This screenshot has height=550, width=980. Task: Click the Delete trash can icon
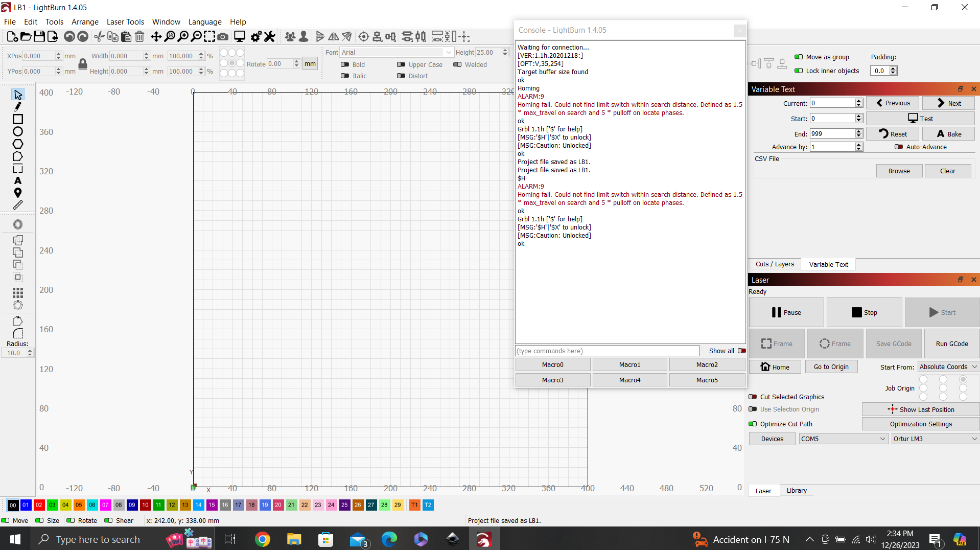click(x=139, y=36)
